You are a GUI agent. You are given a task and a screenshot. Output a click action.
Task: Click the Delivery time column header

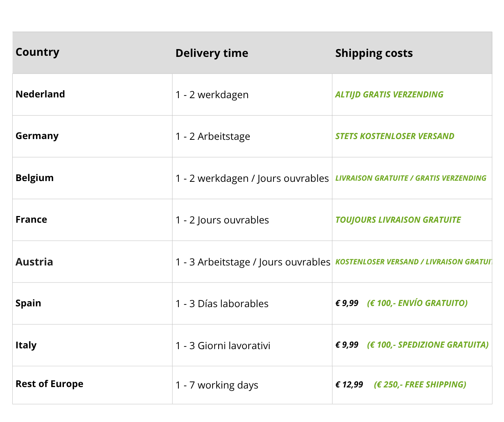(211, 53)
